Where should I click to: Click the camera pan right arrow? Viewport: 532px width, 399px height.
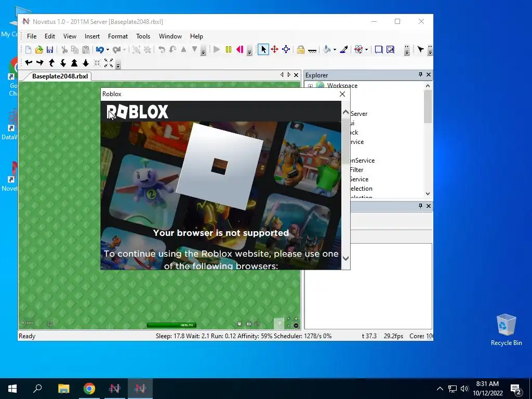pos(39,63)
